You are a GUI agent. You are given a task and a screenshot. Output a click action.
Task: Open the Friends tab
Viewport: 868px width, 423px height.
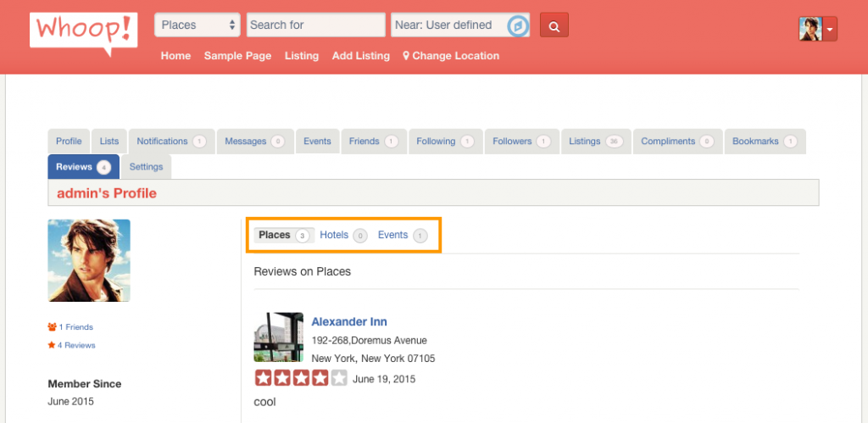click(374, 142)
